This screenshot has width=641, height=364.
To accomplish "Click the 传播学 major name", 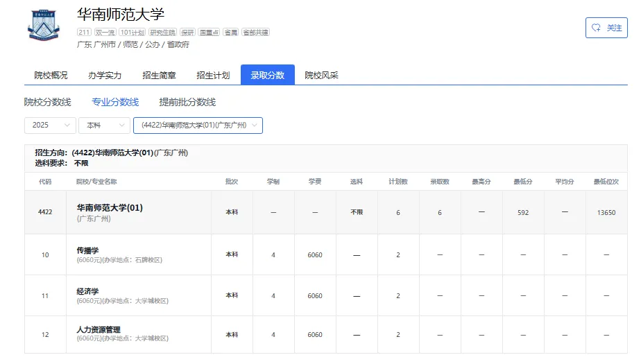I will click(x=87, y=250).
